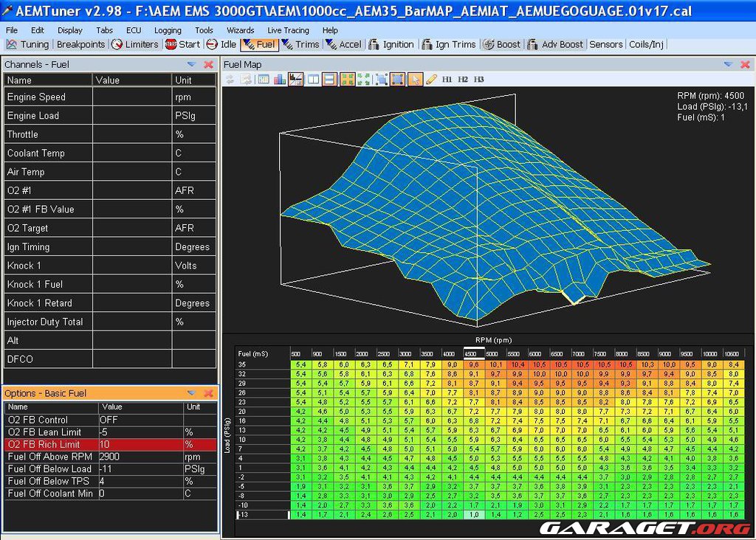Open the Channels - Fuel panel dropdown arrow
Screen dimensions: 756x540
191,65
